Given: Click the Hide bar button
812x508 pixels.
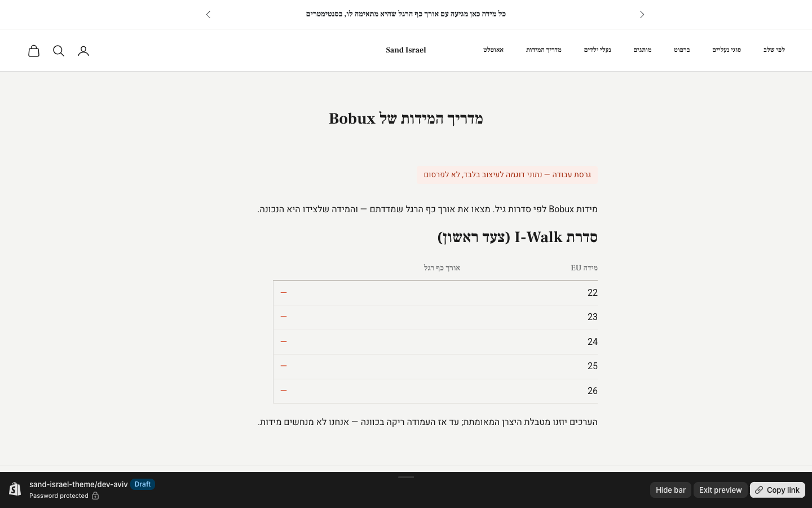Looking at the screenshot, I should [670, 490].
